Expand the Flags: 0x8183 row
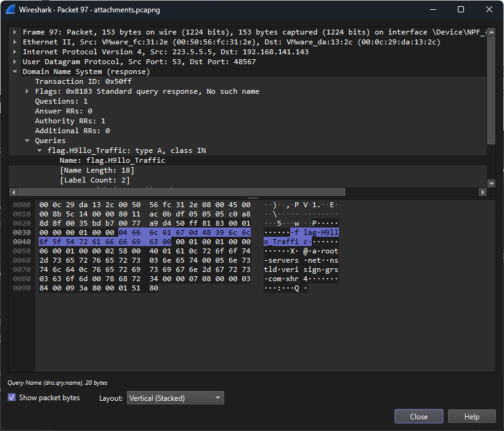 click(27, 91)
